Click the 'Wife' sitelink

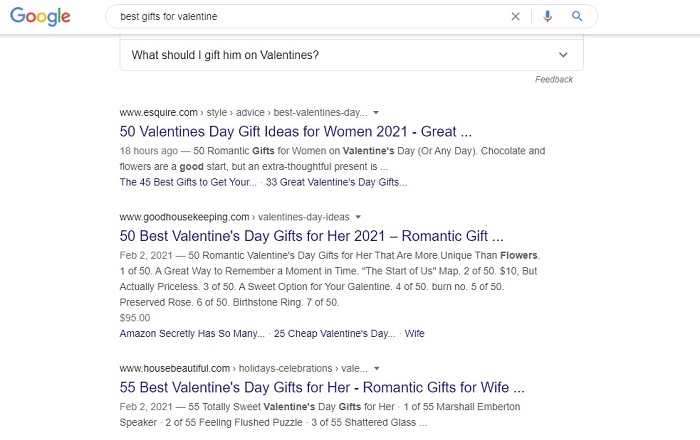pos(414,333)
